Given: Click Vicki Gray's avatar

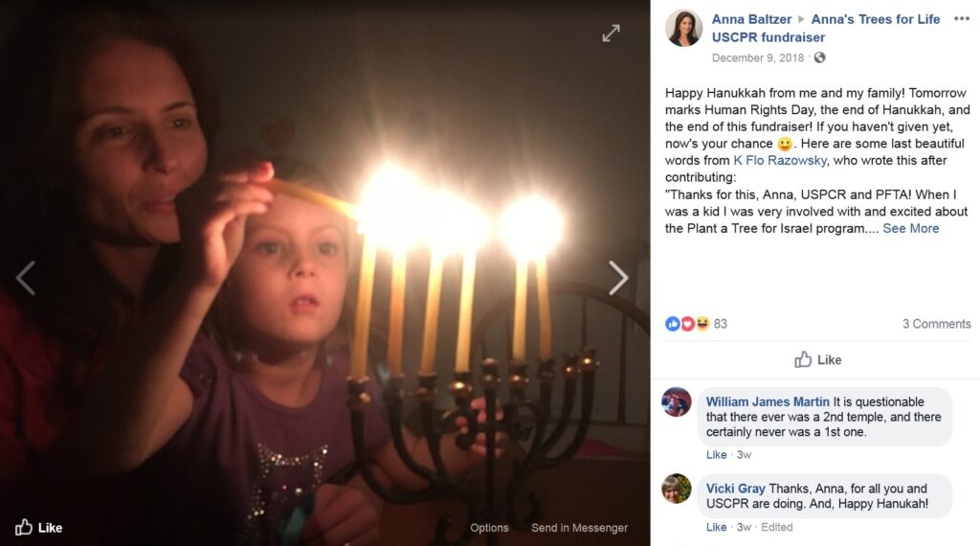Looking at the screenshot, I should pyautogui.click(x=677, y=489).
